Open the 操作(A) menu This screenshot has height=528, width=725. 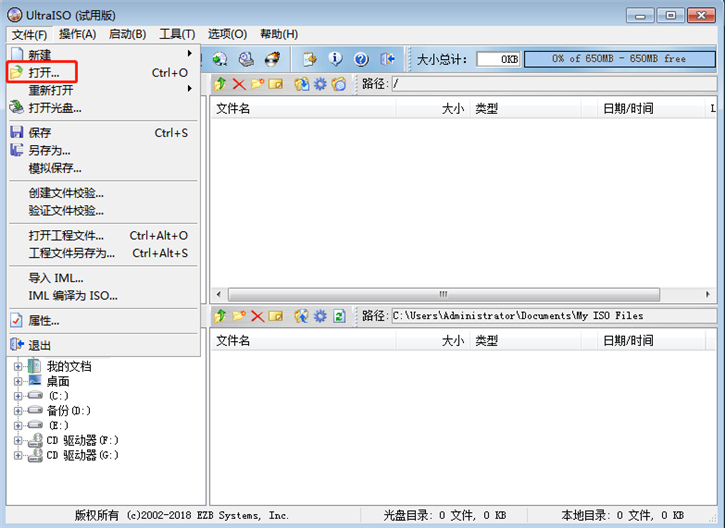click(x=78, y=34)
